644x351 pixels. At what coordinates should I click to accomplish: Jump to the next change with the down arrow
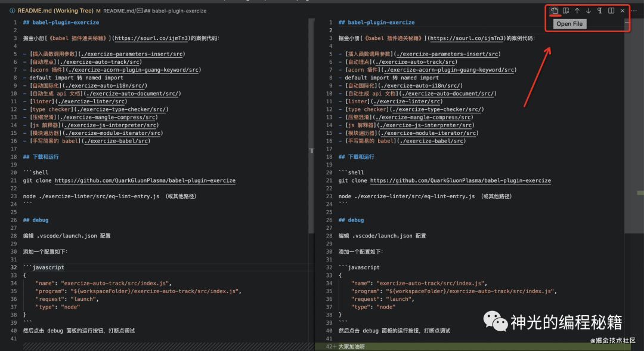(x=588, y=11)
